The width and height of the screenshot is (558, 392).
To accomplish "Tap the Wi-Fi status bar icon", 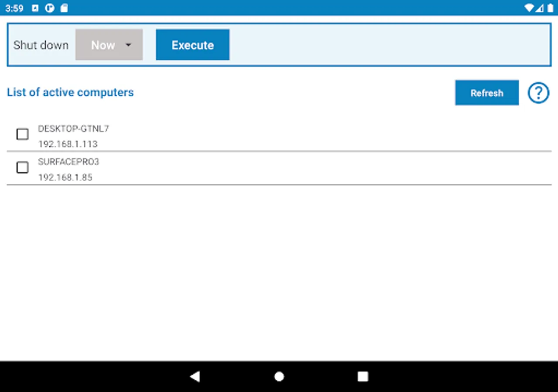I will (x=529, y=8).
